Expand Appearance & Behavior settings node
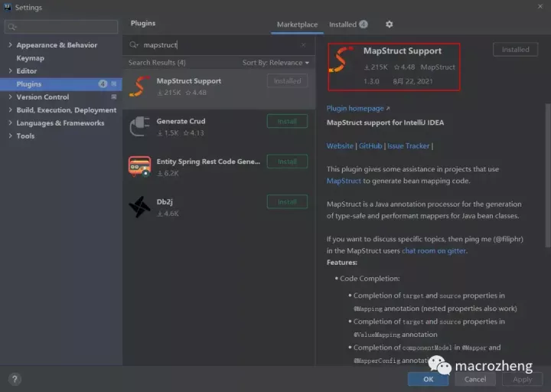551x392 pixels. pos(10,44)
